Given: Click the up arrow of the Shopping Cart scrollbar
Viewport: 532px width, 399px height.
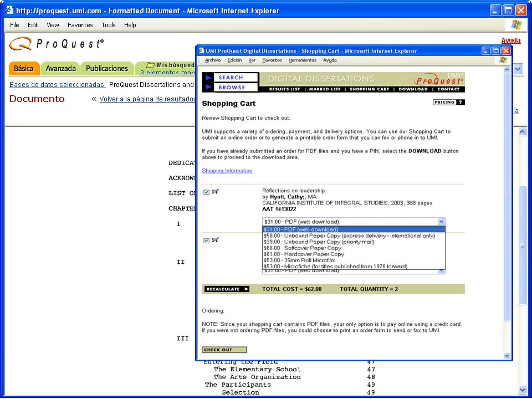Looking at the screenshot, I should click(507, 70).
